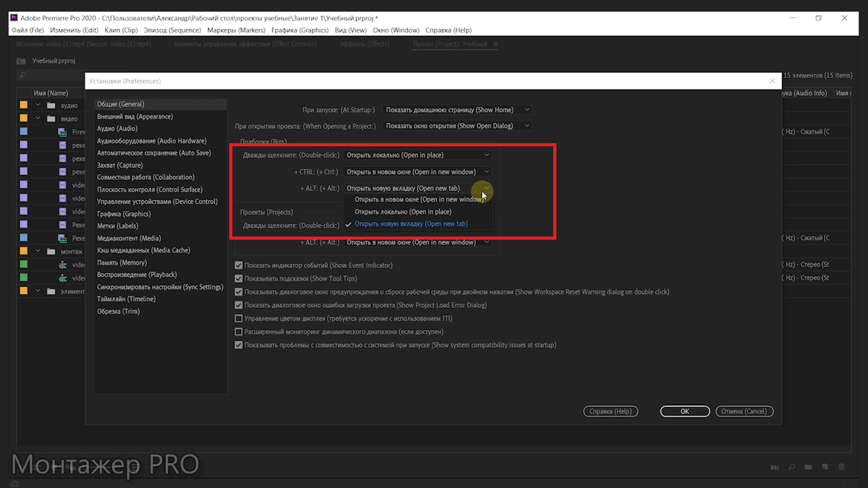Open the Окно (Window) menu

(396, 30)
